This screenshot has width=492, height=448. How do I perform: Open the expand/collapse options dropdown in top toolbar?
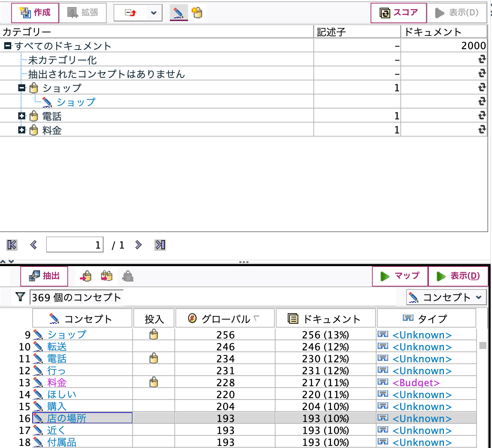tap(153, 12)
